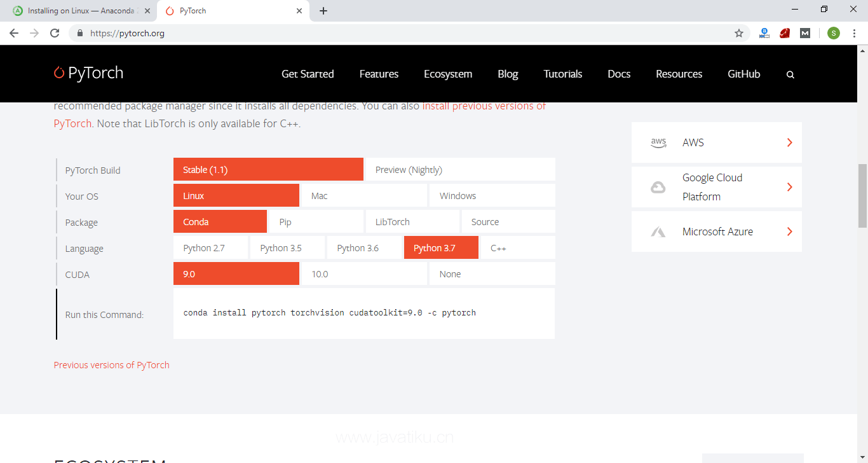This screenshot has width=868, height=463.
Task: Click the Your OS label
Action: coord(82,197)
